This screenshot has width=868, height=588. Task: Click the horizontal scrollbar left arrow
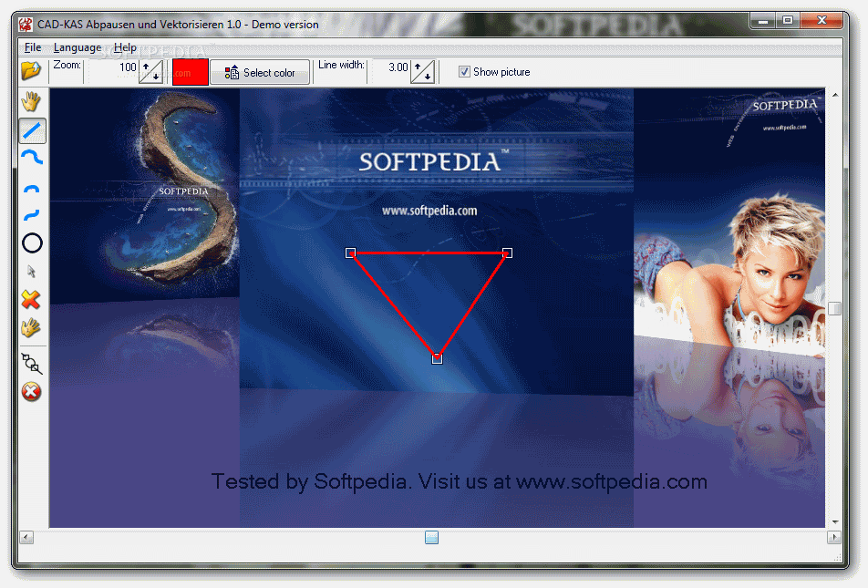pos(26,537)
